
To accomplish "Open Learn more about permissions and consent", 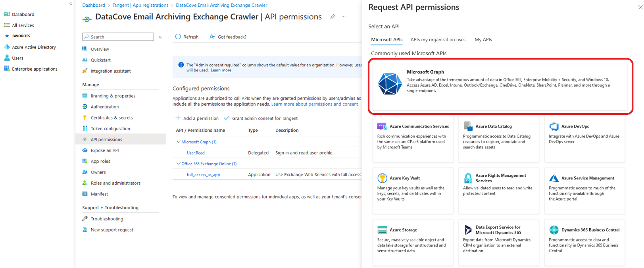I will pyautogui.click(x=315, y=104).
